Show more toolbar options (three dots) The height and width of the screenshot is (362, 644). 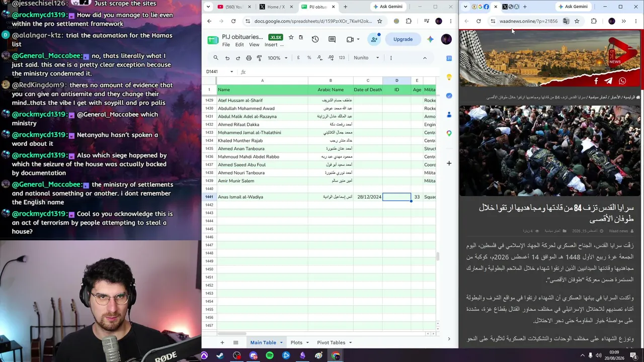click(391, 58)
